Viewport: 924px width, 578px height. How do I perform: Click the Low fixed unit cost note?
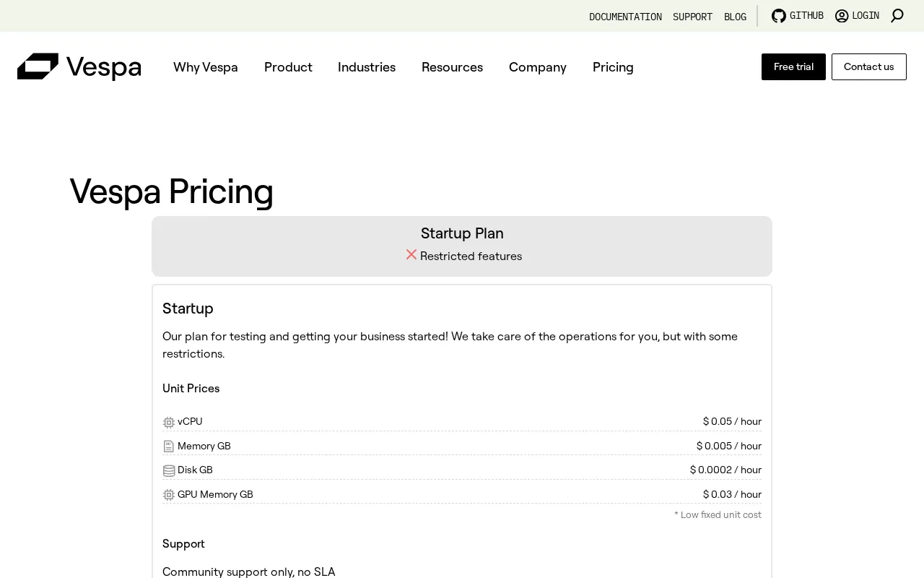718,515
